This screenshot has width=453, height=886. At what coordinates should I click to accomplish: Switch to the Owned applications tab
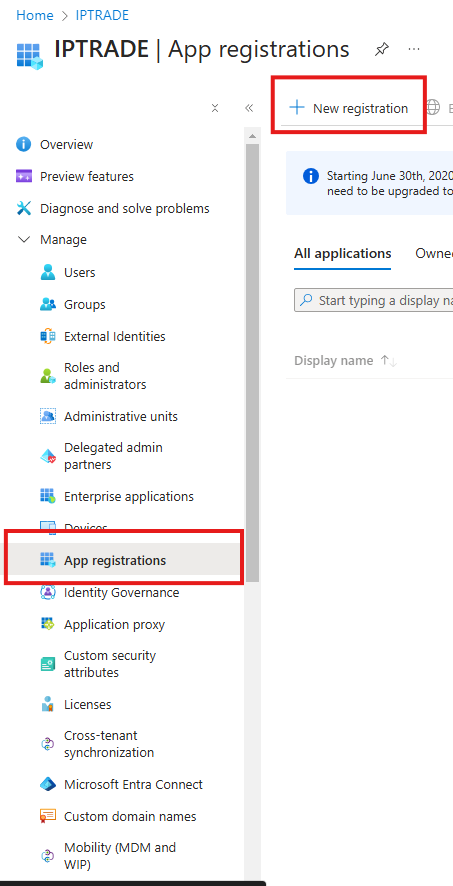click(434, 253)
